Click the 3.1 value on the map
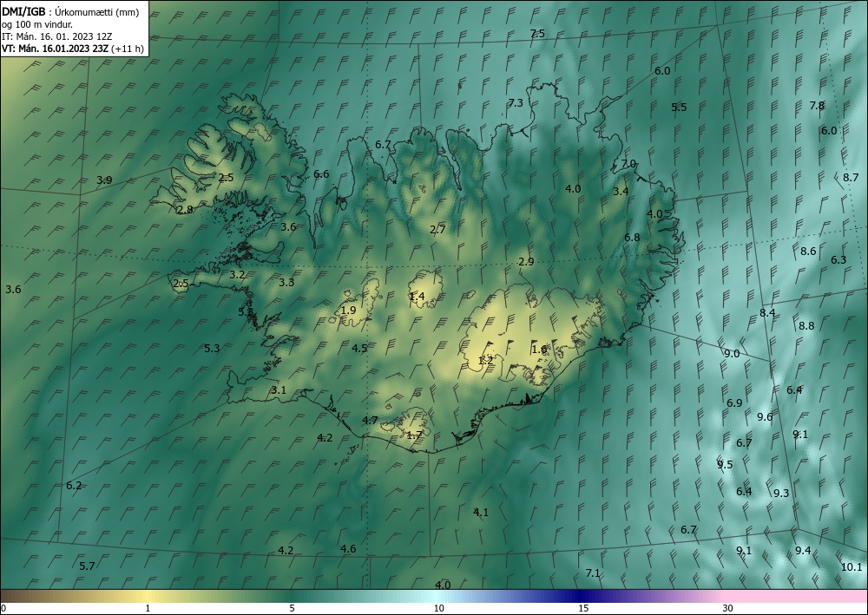This screenshot has width=868, height=615. tap(279, 390)
